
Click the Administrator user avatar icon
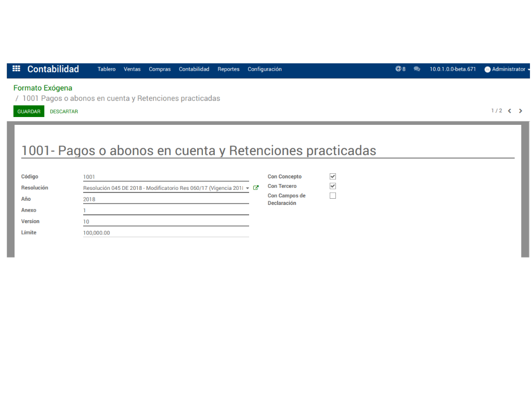[487, 69]
